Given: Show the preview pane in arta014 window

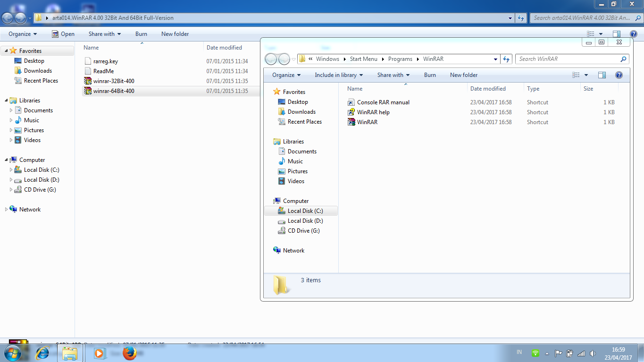Looking at the screenshot, I should [x=617, y=34].
